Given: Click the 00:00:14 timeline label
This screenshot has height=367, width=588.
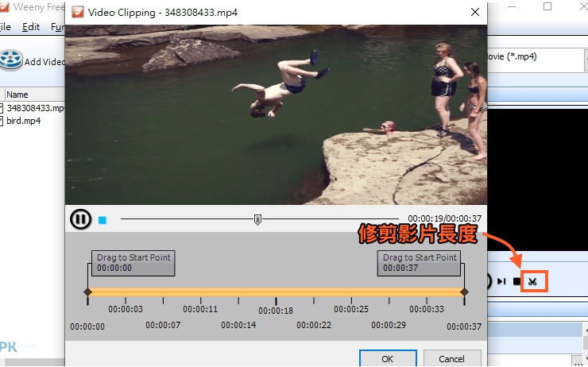Looking at the screenshot, I should click(x=238, y=325).
